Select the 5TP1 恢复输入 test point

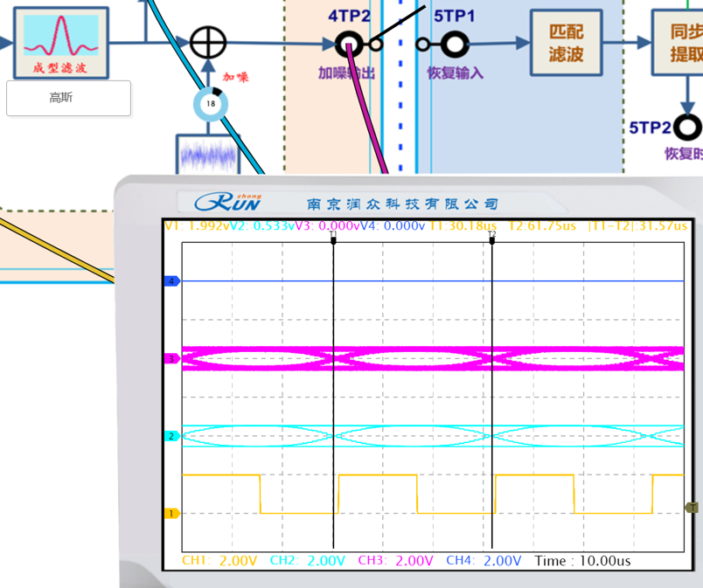pyautogui.click(x=455, y=44)
